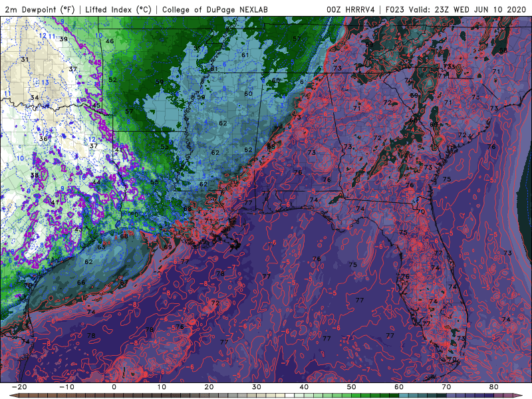Click the dewpoint value 38 on the map
This screenshot has height=399, width=532.
point(35,176)
